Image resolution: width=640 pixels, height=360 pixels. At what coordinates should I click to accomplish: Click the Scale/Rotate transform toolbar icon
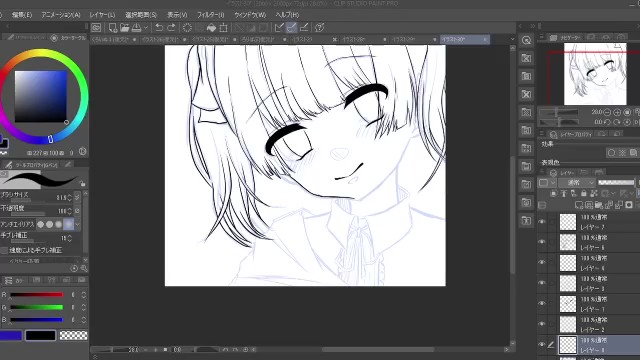(x=224, y=28)
